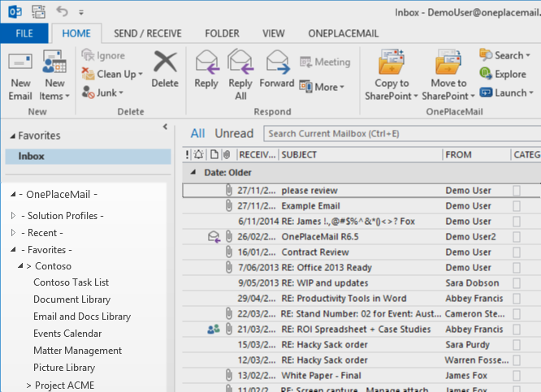Open the SEND / RECEIVE ribbon tab
Viewport: 541px width, 392px height.
pyautogui.click(x=147, y=33)
